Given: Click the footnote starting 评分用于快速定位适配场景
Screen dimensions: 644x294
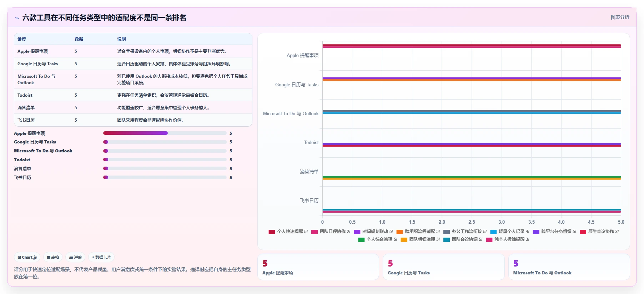Looking at the screenshot, I should (132, 273).
